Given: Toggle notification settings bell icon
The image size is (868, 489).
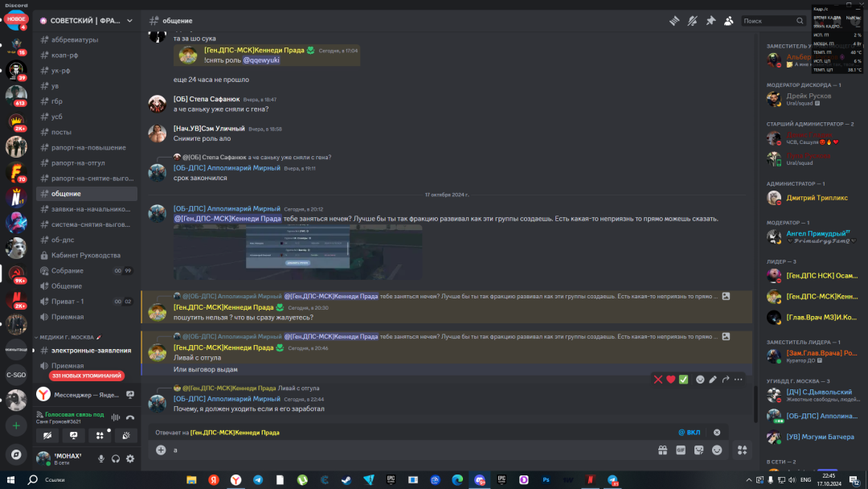Looking at the screenshot, I should (x=693, y=20).
